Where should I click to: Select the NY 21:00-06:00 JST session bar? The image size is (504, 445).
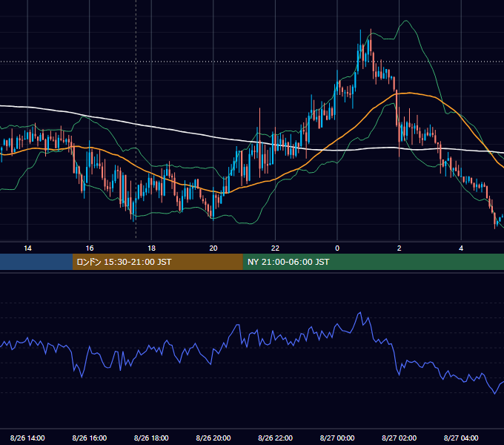point(373,262)
